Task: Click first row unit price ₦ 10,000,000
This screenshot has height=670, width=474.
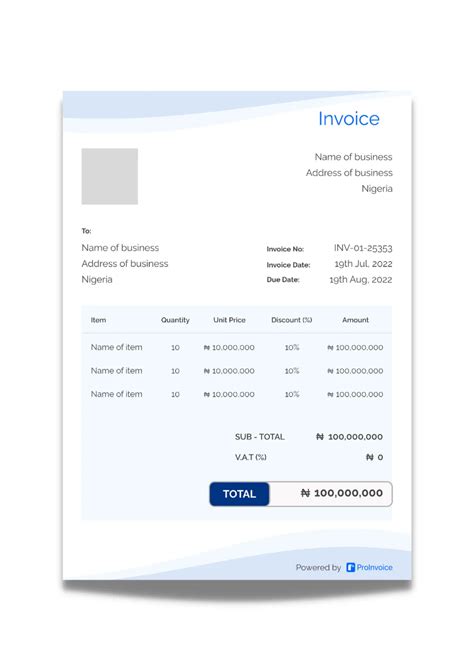Action: click(229, 348)
